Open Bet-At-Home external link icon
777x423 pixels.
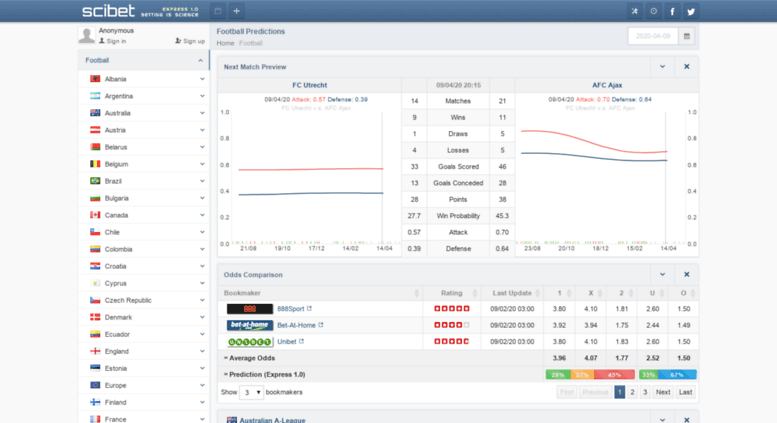321,324
